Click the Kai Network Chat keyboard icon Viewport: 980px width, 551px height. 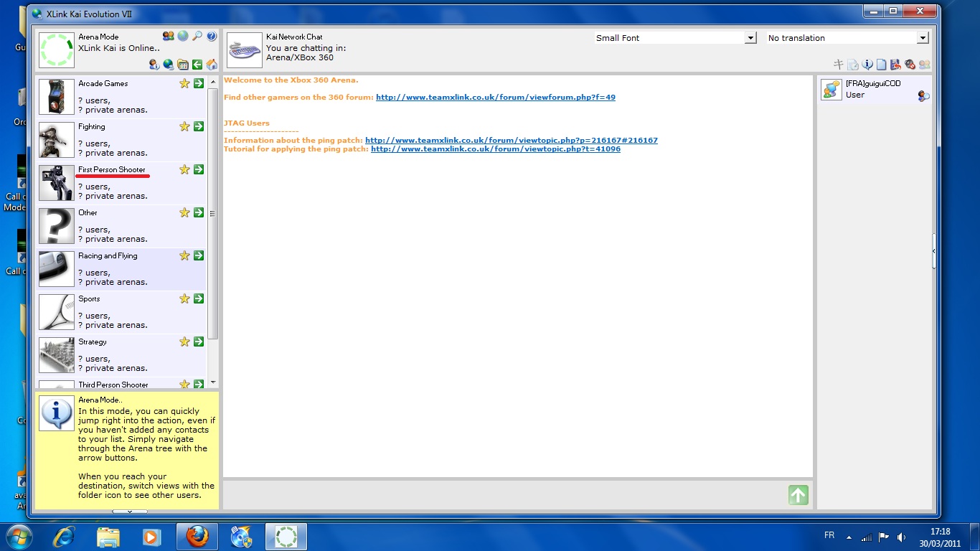coord(245,50)
